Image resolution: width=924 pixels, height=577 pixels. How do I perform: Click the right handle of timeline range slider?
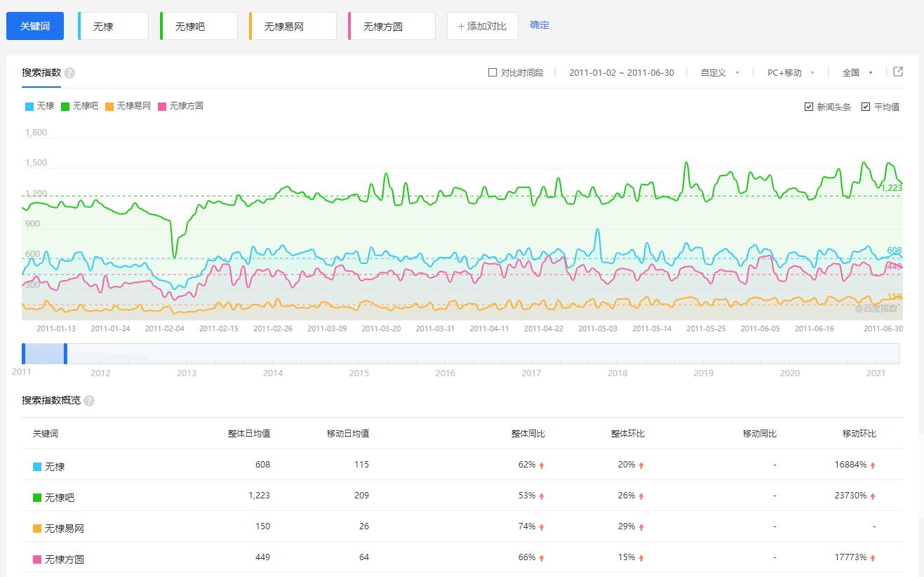click(x=65, y=353)
